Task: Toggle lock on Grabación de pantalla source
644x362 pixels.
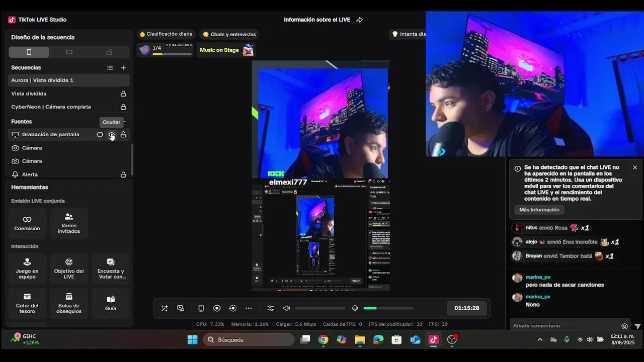Action: click(x=123, y=134)
